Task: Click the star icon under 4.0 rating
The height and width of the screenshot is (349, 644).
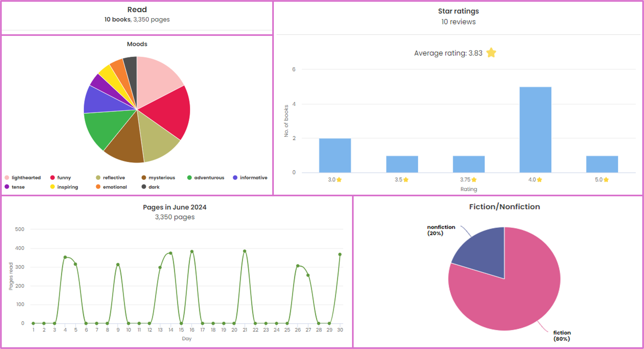Action: pyautogui.click(x=539, y=180)
